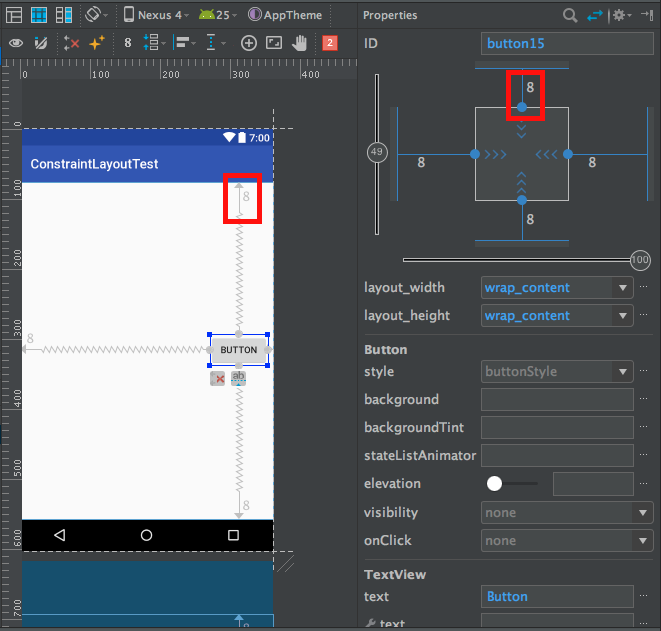Select the pan hand tool

click(x=299, y=43)
